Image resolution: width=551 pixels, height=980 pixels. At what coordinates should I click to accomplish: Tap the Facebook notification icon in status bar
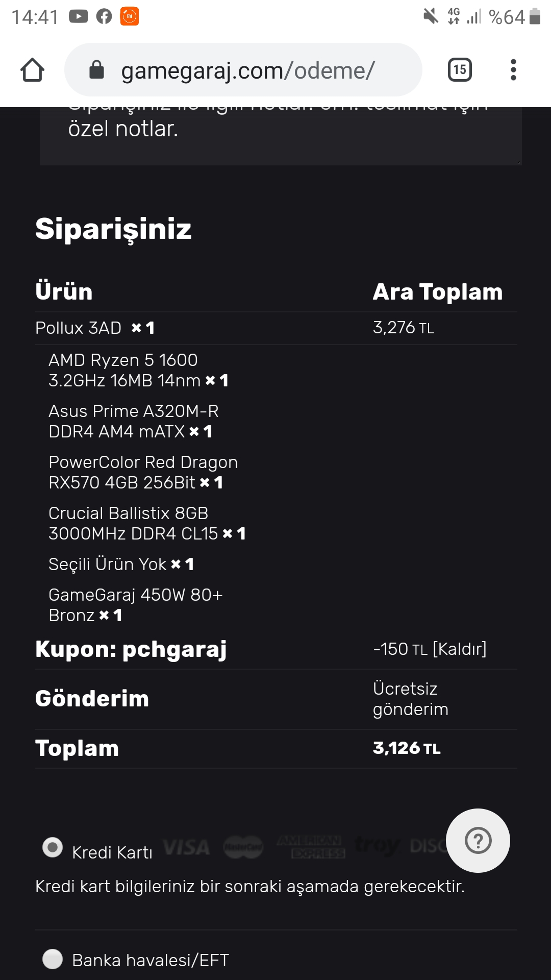click(x=104, y=17)
